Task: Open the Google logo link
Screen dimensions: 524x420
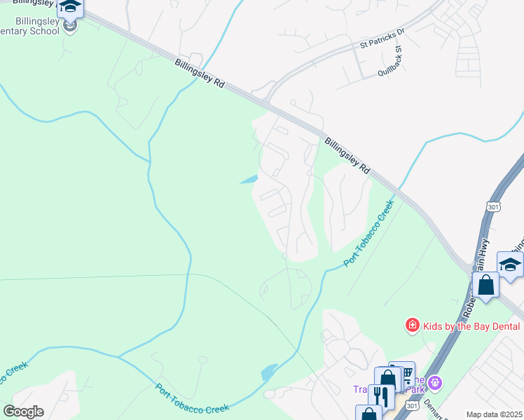Action: coord(23,412)
